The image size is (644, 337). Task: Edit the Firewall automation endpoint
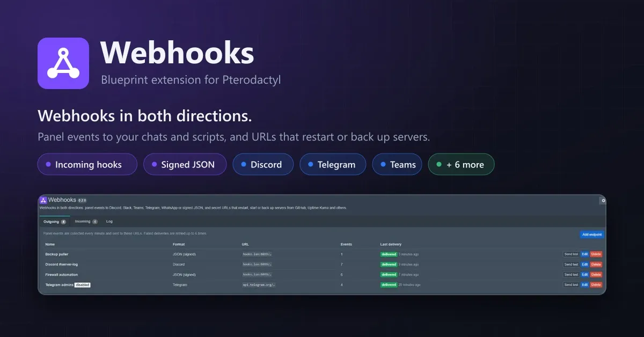pyautogui.click(x=585, y=274)
